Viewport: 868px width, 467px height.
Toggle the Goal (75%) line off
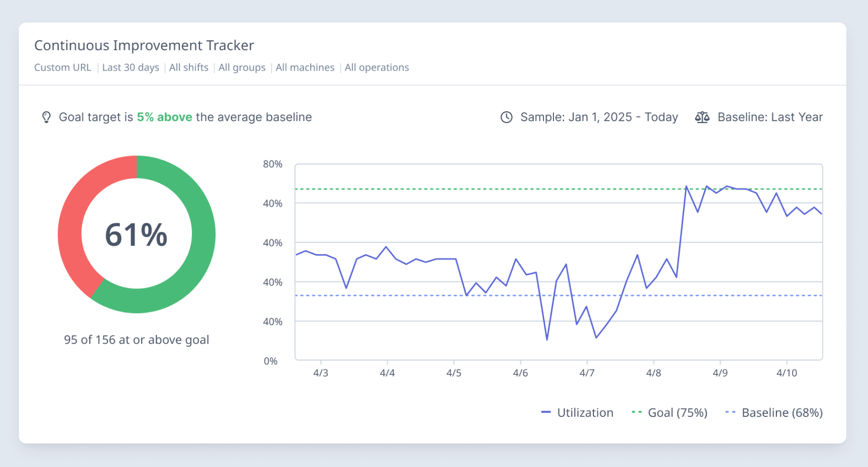677,412
